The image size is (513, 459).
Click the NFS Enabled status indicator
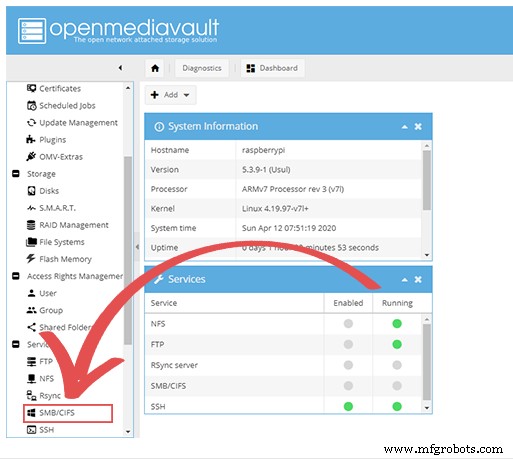coord(348,324)
